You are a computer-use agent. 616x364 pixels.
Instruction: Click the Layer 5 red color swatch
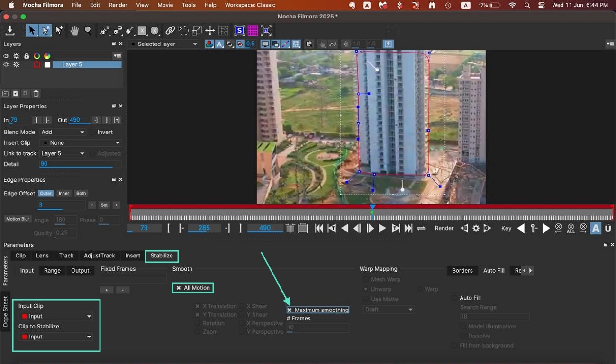[x=36, y=64]
